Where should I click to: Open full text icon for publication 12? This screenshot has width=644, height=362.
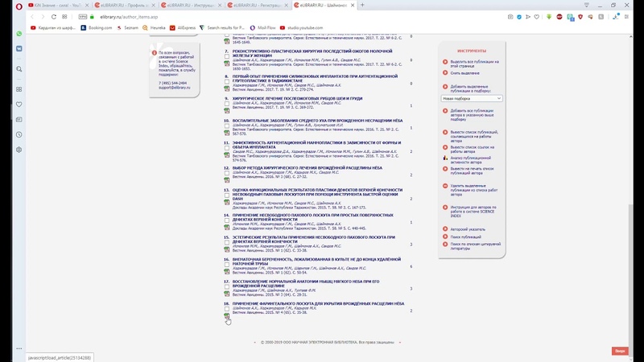coord(227,180)
